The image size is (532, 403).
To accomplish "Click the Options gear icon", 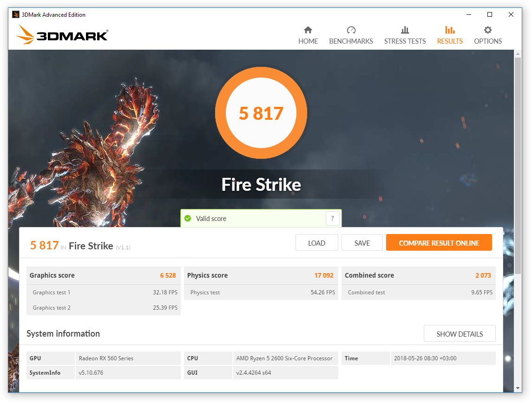I will point(488,30).
